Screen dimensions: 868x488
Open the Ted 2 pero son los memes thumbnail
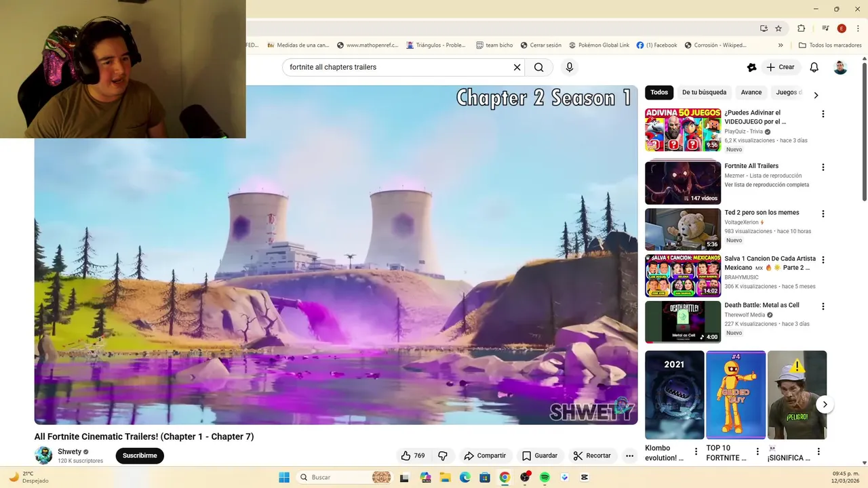pyautogui.click(x=683, y=229)
